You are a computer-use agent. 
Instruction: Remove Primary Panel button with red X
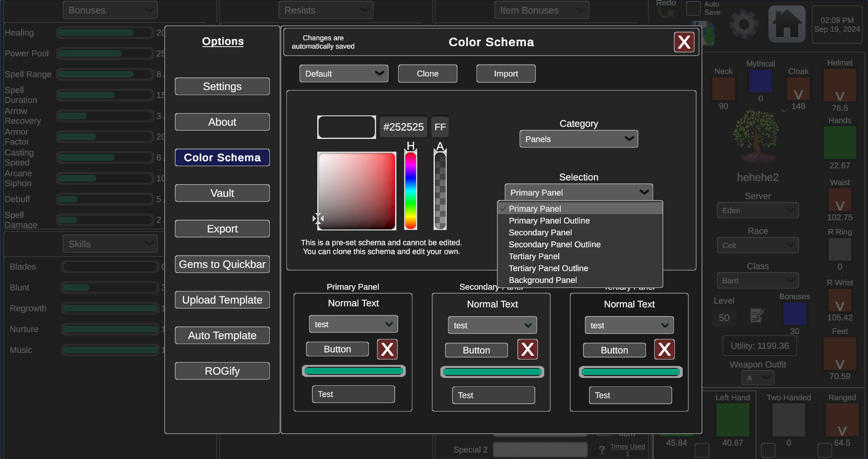point(387,349)
